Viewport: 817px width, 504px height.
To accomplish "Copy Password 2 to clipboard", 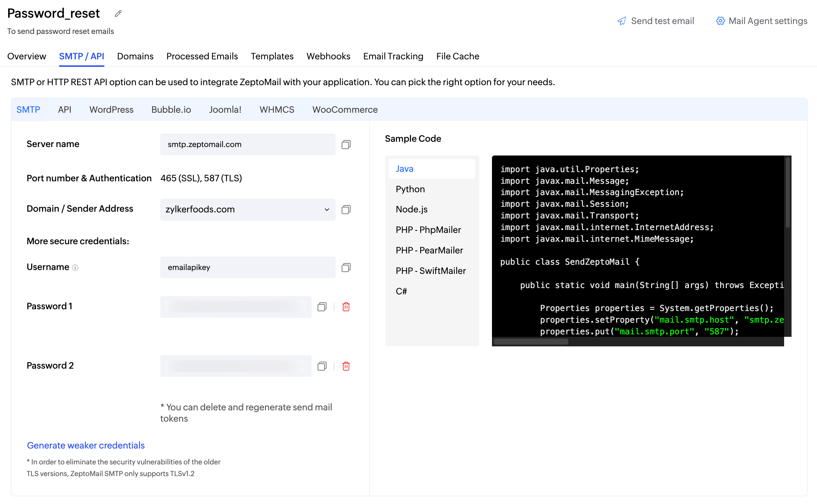I will 322,366.
